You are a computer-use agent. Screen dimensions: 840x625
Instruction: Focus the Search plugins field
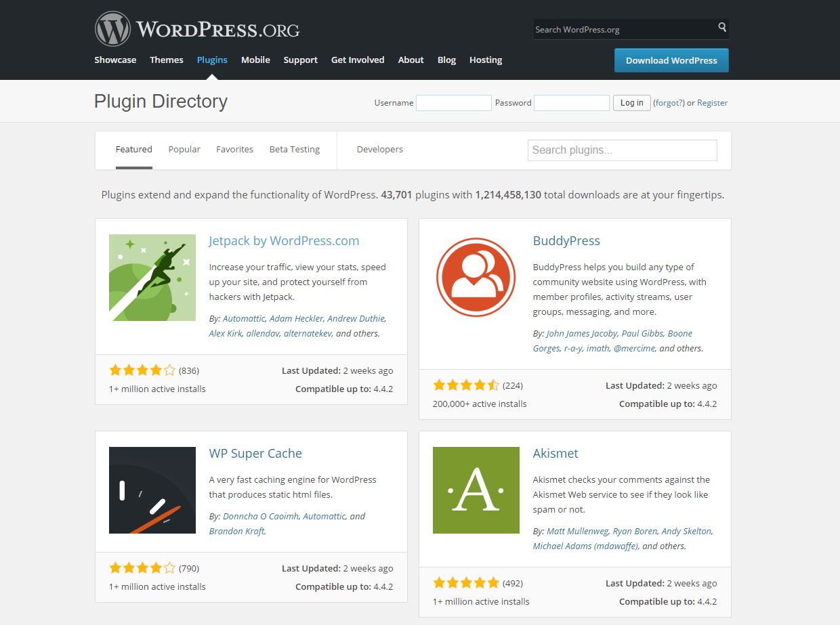(x=623, y=150)
